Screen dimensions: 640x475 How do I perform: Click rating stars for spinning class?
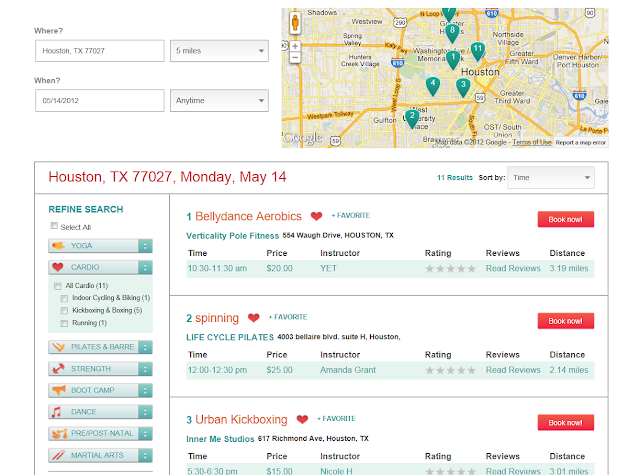[x=451, y=370]
